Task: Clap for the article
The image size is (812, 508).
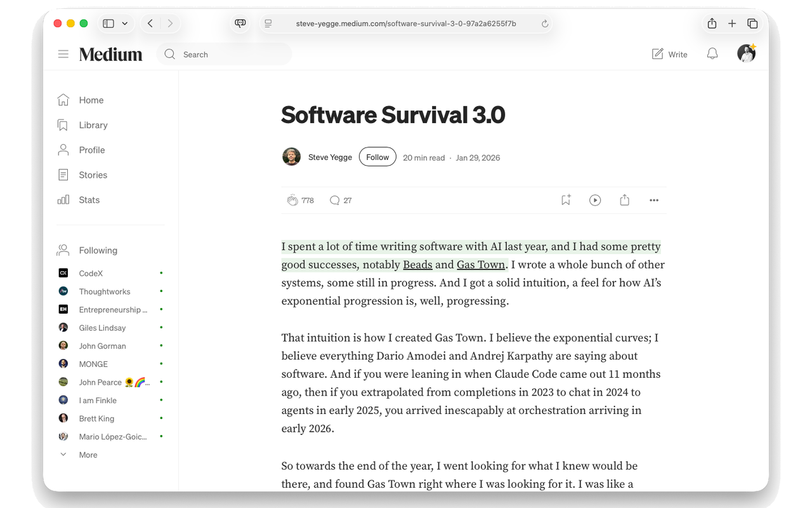Action: pyautogui.click(x=292, y=200)
